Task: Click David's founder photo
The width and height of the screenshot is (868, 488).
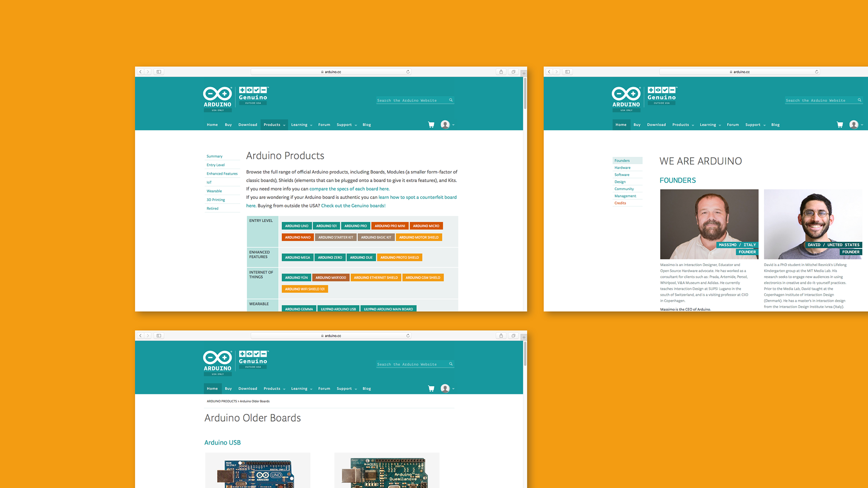Action: click(x=813, y=224)
